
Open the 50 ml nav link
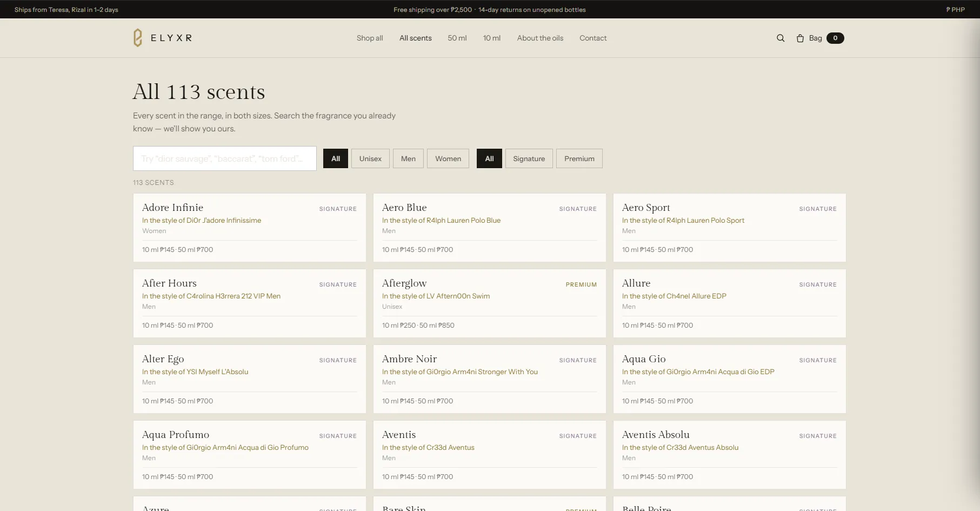coord(457,38)
